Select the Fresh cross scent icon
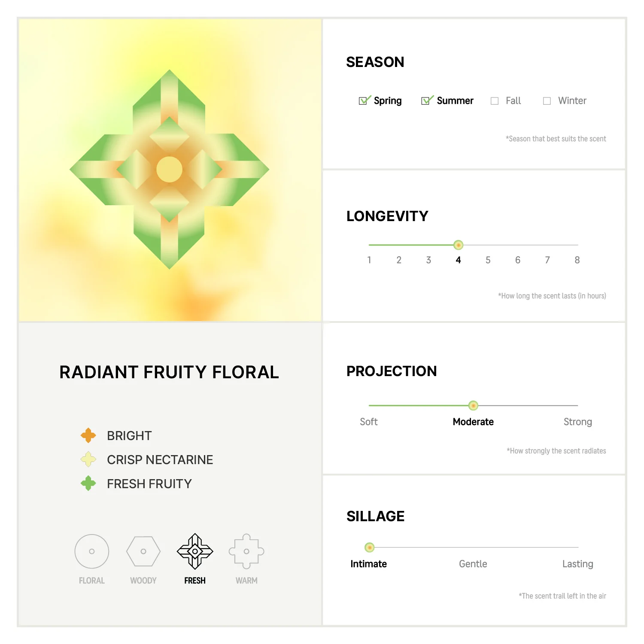Screen dimensions: 644x644 [195, 551]
